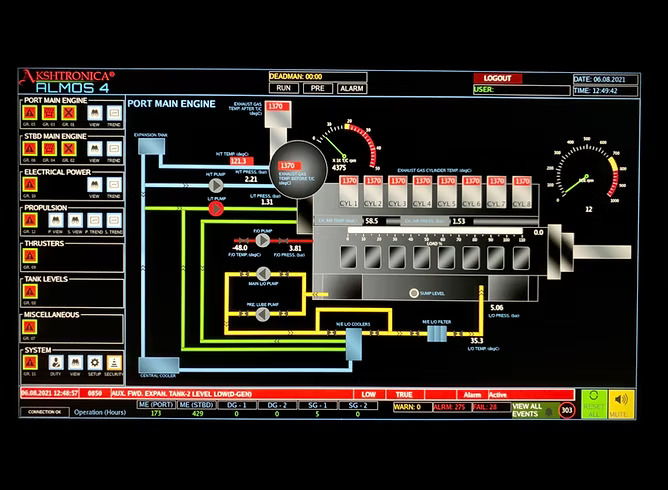Open Propulsion P. VIEW icon

pos(55,220)
